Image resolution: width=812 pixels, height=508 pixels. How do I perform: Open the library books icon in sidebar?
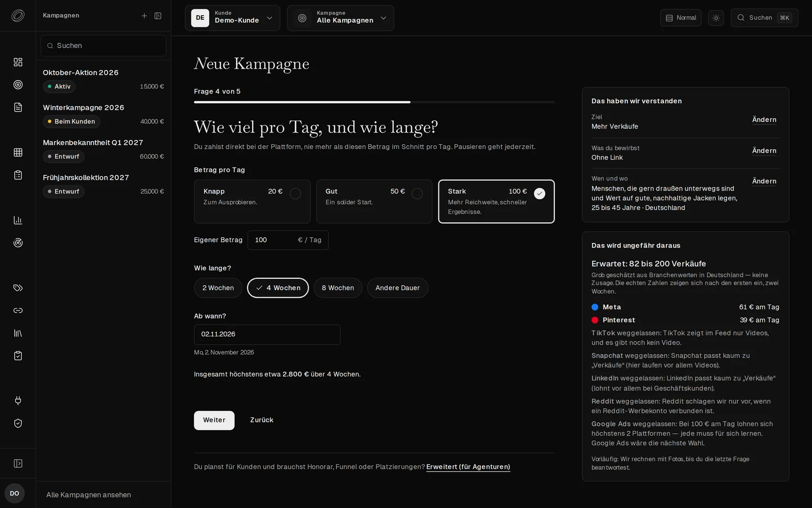18,333
